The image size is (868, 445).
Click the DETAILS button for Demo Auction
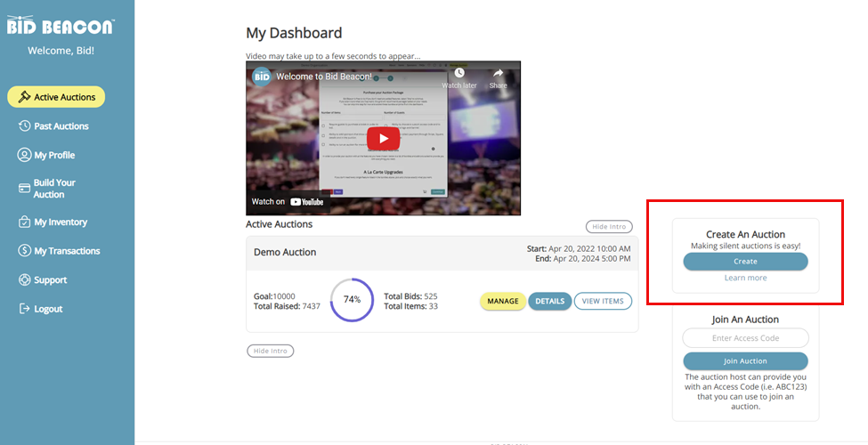click(549, 301)
